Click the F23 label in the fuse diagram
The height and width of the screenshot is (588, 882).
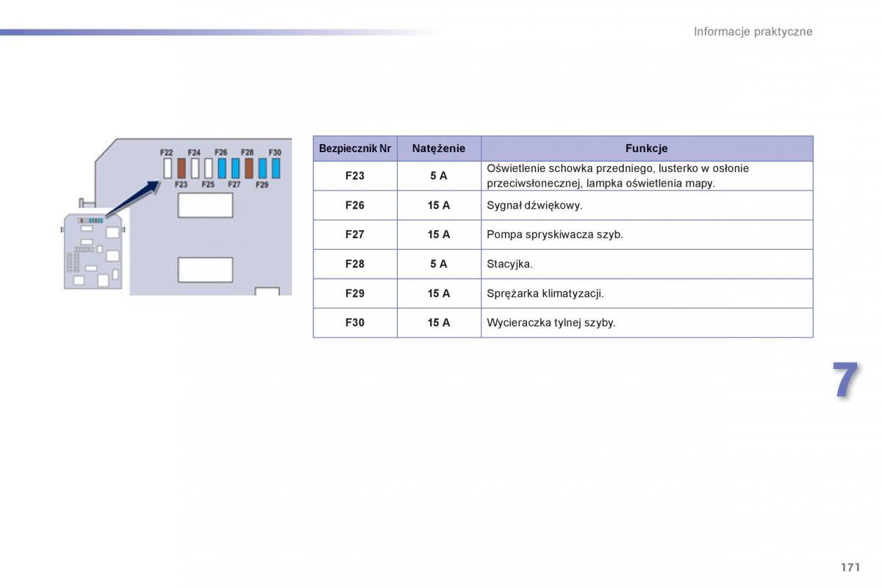click(x=182, y=184)
